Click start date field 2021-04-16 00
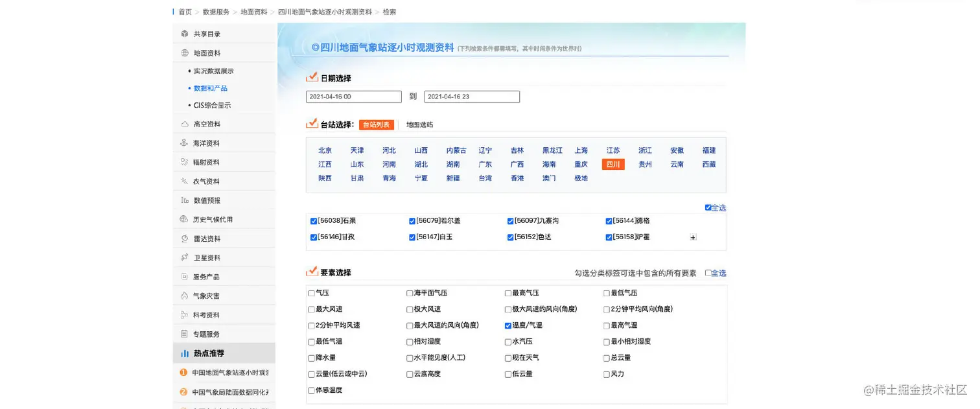The width and height of the screenshot is (980, 409). click(x=354, y=97)
